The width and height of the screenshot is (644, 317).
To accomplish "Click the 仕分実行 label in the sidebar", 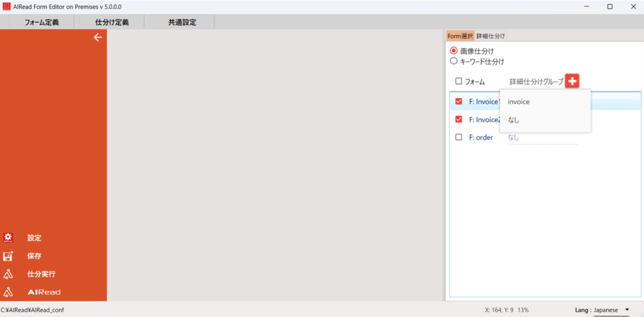I will pos(41,274).
